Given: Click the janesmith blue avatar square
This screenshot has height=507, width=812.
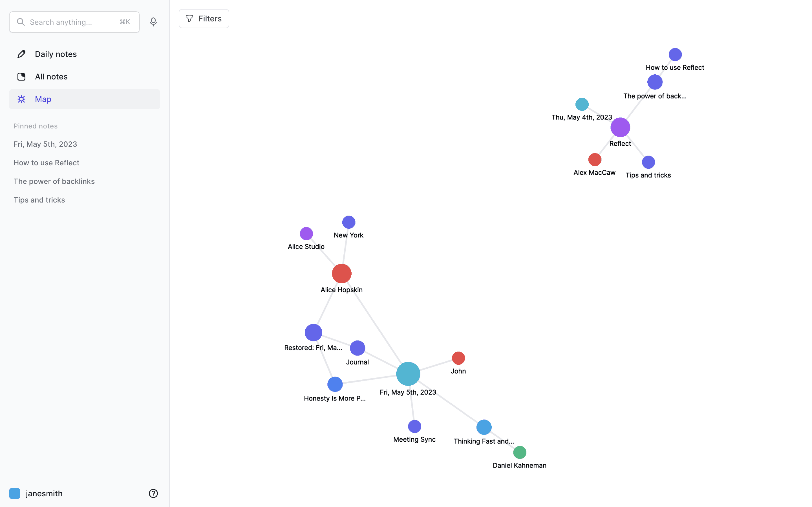Looking at the screenshot, I should 15,493.
